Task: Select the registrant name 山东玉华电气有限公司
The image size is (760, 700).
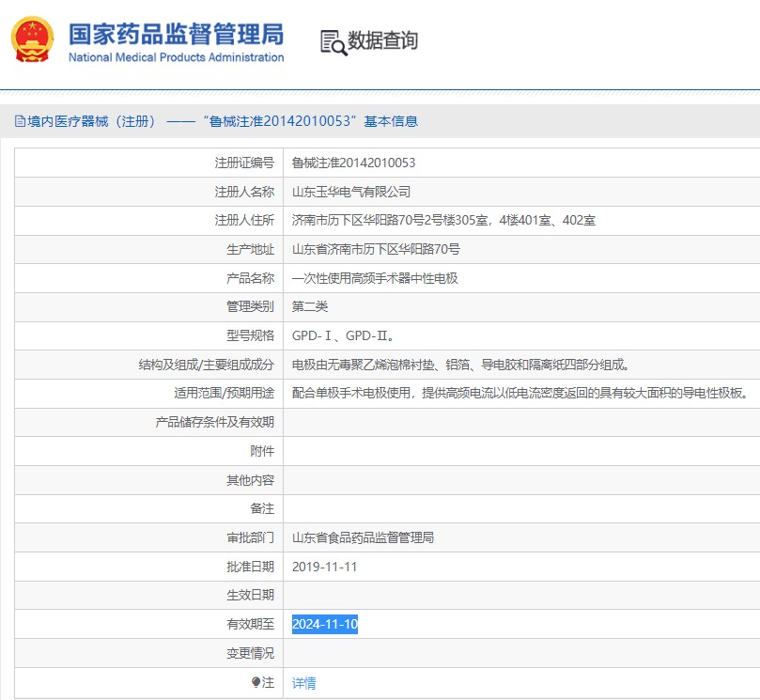Action: (x=350, y=192)
